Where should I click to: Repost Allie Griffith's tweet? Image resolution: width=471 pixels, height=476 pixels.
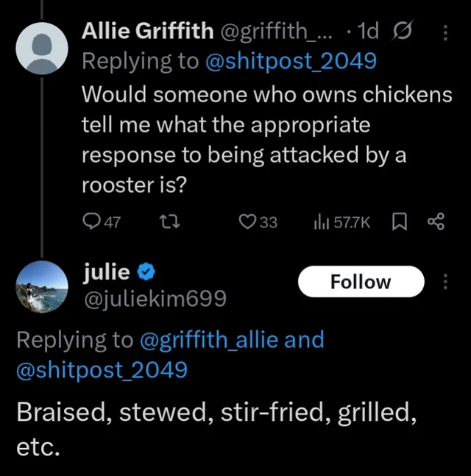click(x=170, y=221)
